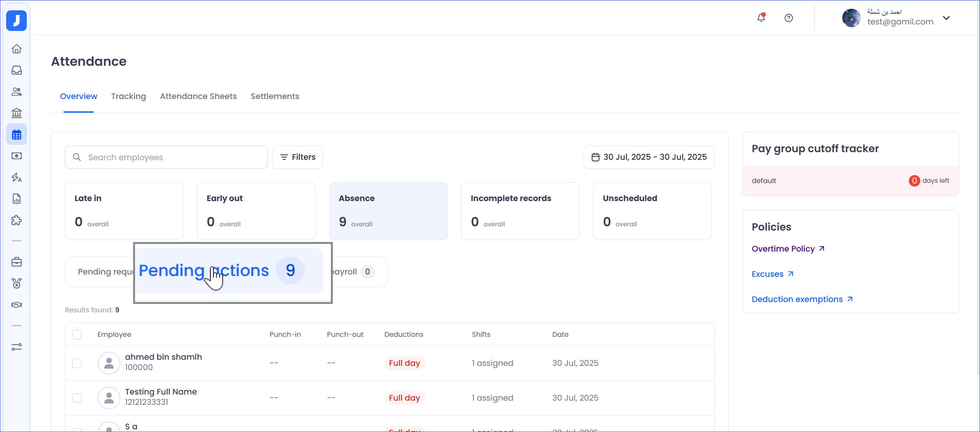Image resolution: width=980 pixels, height=432 pixels.
Task: Open the employees people icon
Action: (x=16, y=92)
